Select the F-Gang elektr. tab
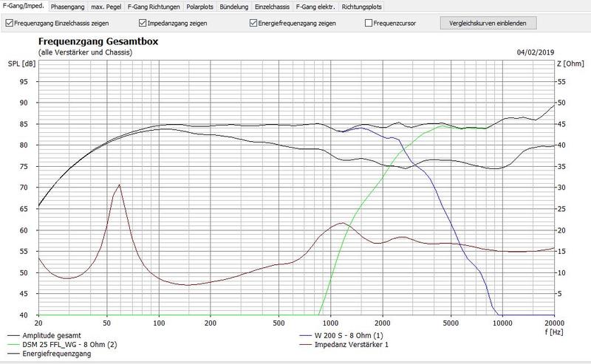 315,7
